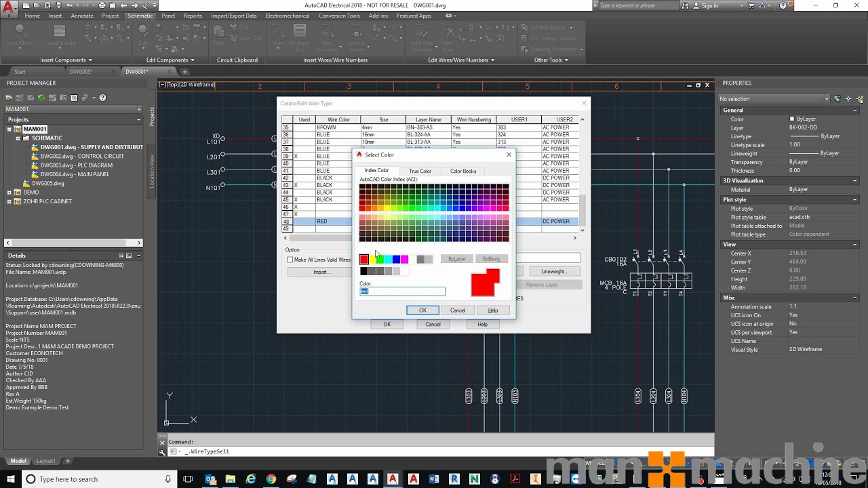Select the magenta standard color swatch
This screenshot has width=868, height=488.
click(x=405, y=259)
